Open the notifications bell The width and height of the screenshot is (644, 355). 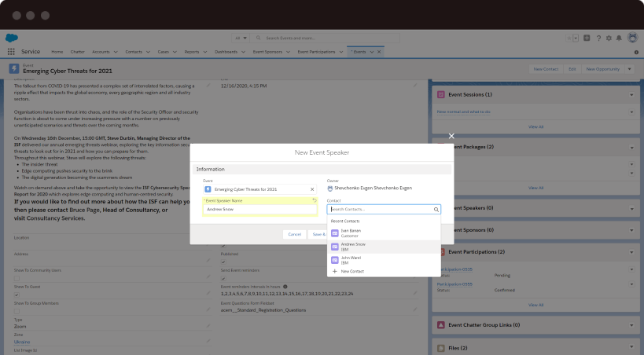(x=619, y=38)
